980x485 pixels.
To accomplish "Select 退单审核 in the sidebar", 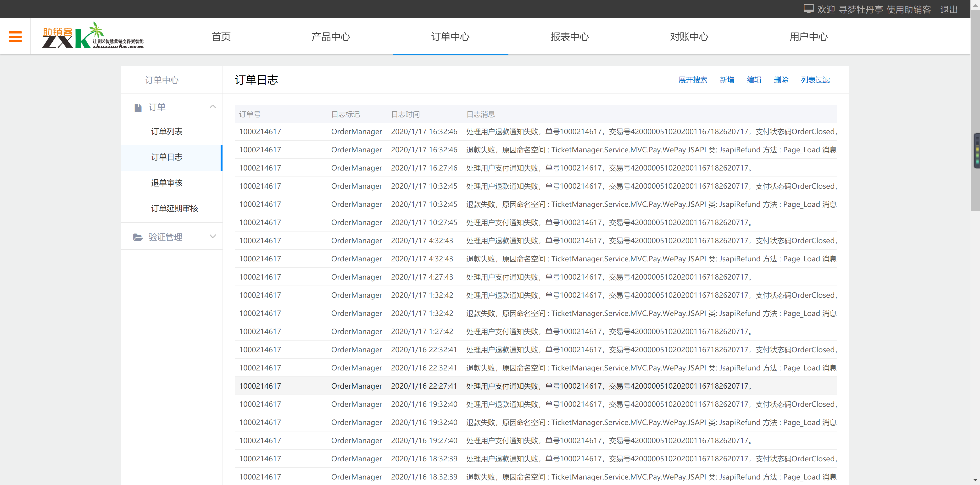I will click(166, 182).
